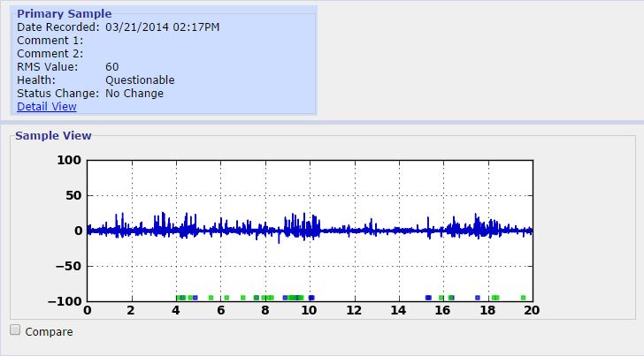Click the blue marker near x=17.5
644x356 pixels.
click(478, 298)
